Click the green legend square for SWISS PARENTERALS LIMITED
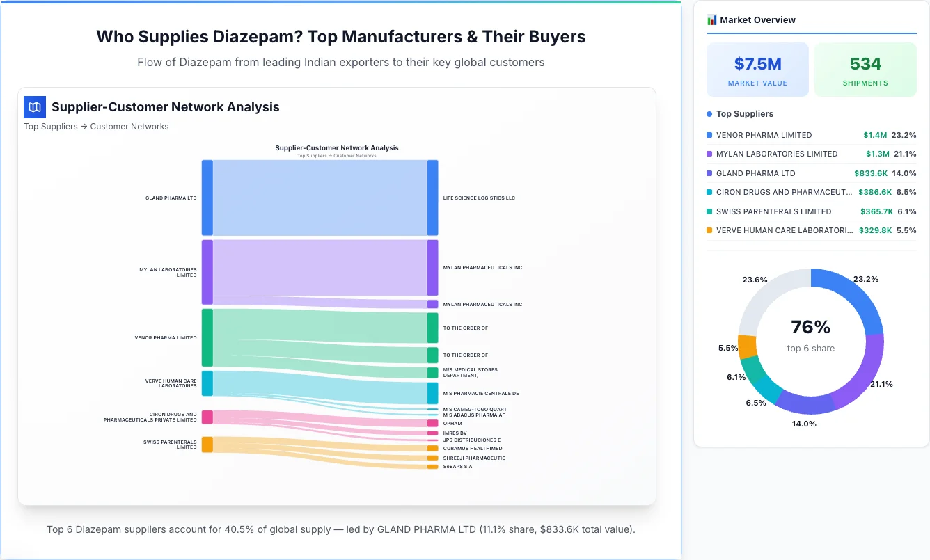The height and width of the screenshot is (560, 930). [711, 211]
